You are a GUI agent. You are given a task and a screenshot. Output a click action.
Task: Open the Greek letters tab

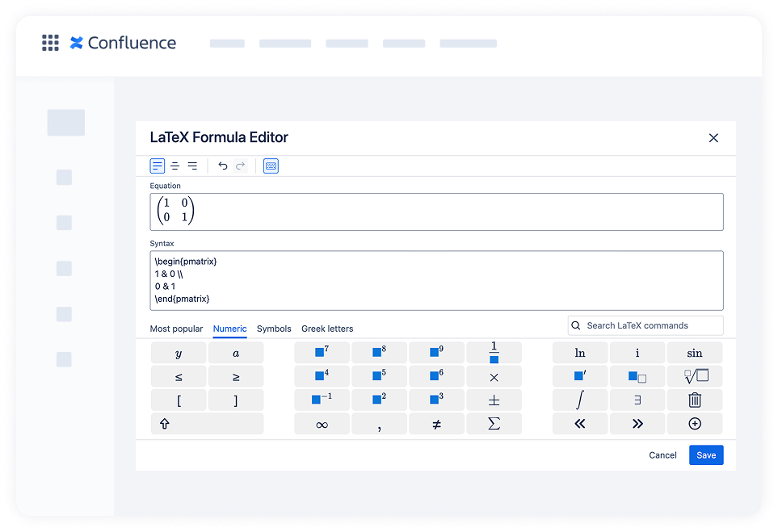click(x=327, y=329)
